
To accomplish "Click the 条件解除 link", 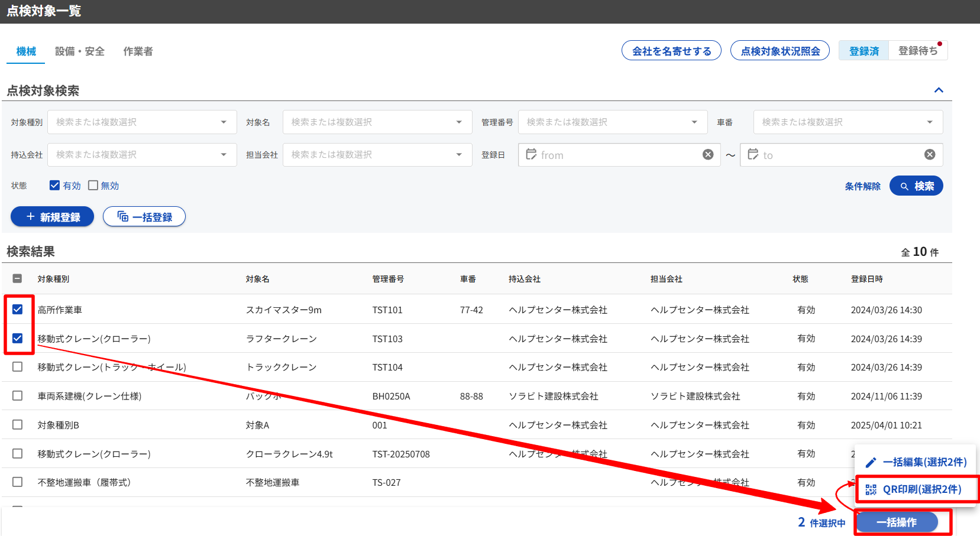I will tap(862, 186).
